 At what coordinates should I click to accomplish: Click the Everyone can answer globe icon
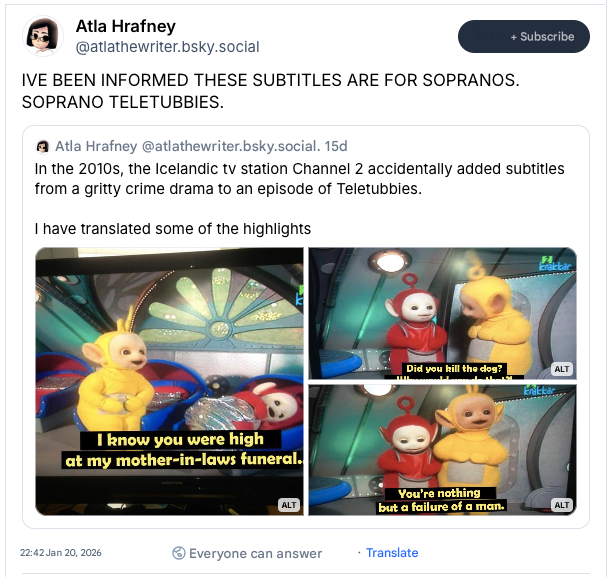179,553
